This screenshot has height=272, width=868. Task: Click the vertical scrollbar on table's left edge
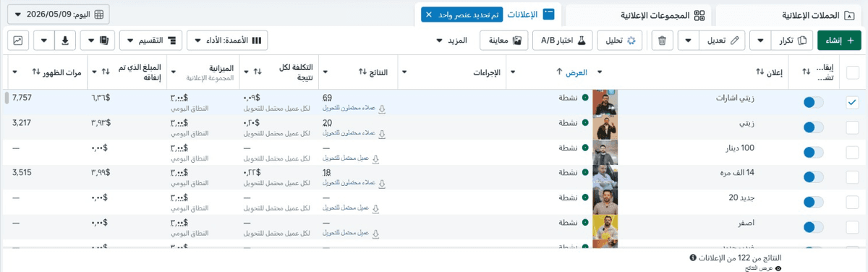tap(7, 98)
